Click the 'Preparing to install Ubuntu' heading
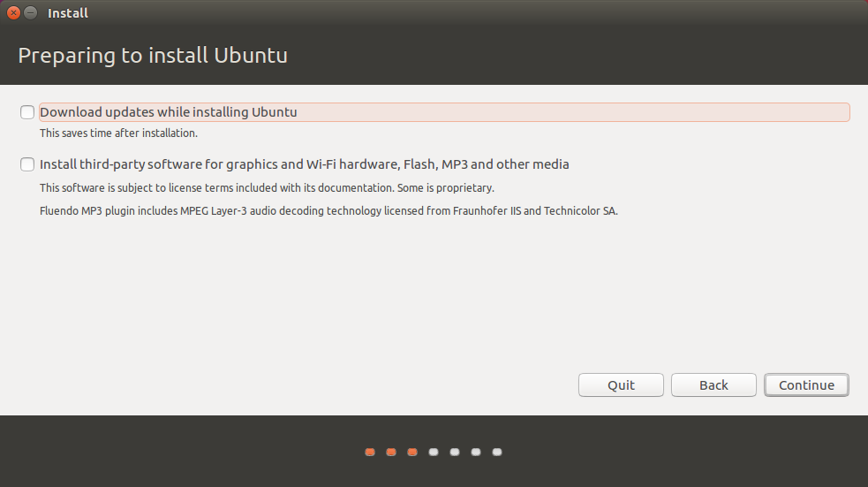The height and width of the screenshot is (487, 868). click(153, 56)
